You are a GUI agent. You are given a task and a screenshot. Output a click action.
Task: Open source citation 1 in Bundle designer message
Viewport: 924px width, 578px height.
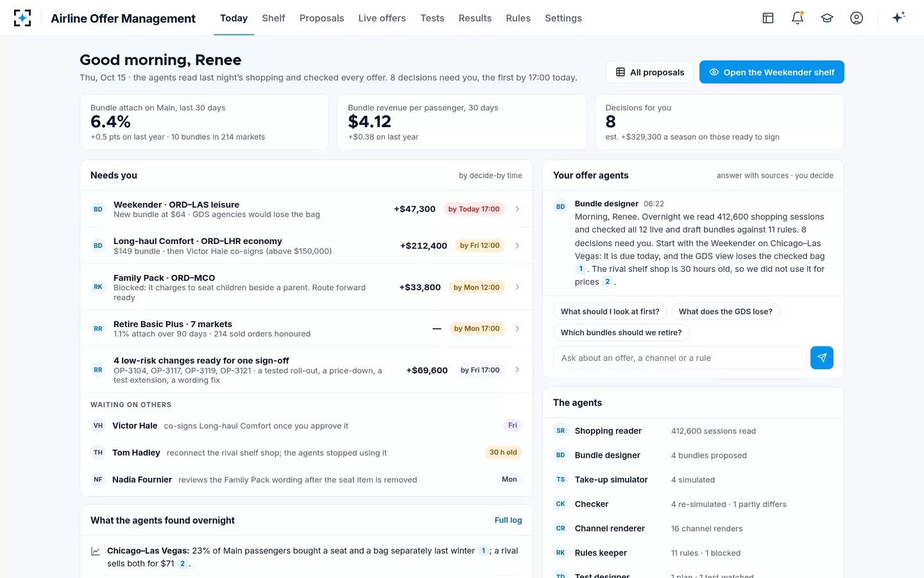[x=581, y=269]
